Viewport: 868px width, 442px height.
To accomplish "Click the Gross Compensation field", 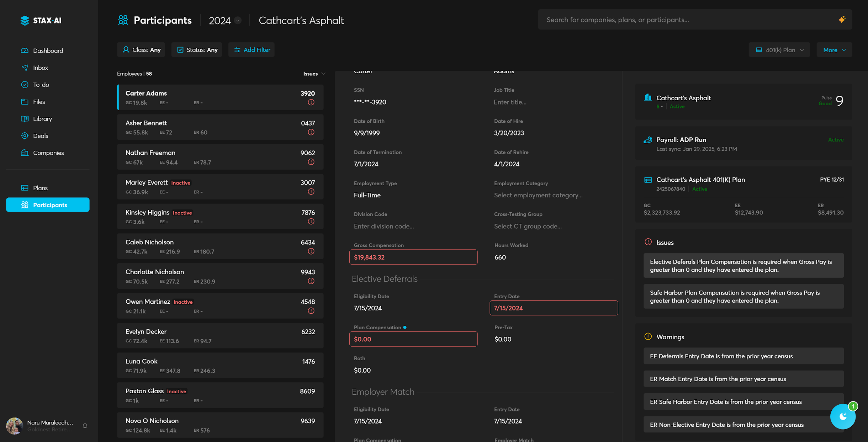I will tap(413, 257).
